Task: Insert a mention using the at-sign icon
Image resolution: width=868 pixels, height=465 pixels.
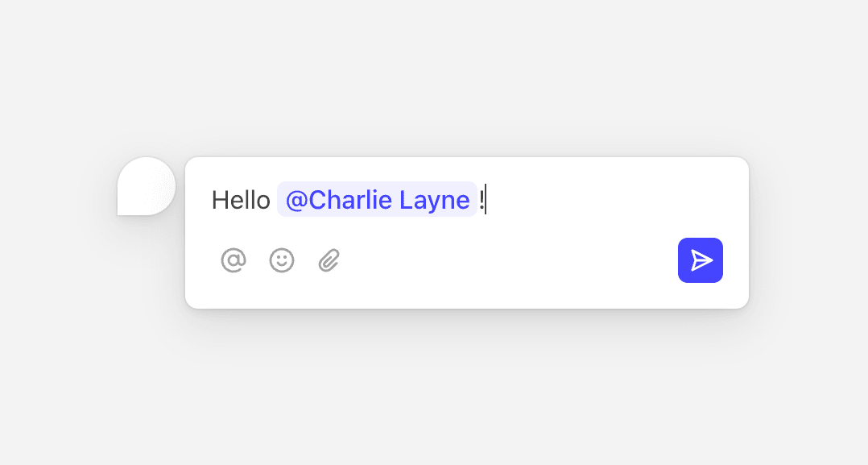Action: [x=234, y=260]
